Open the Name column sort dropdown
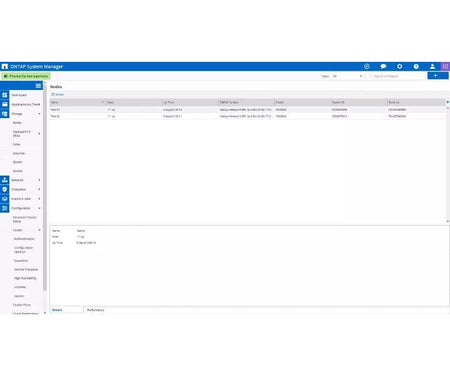The width and height of the screenshot is (450, 375). point(103,102)
